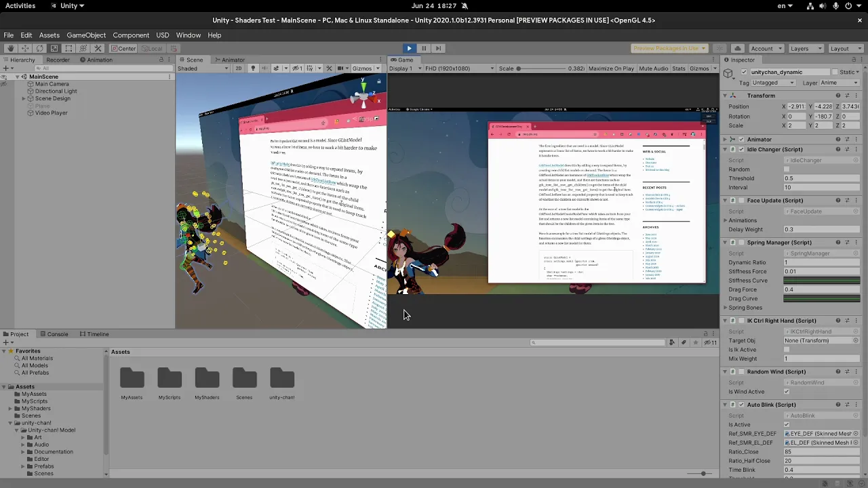Toggle unitychan_dynamic active checkbox
868x488 pixels.
(744, 72)
